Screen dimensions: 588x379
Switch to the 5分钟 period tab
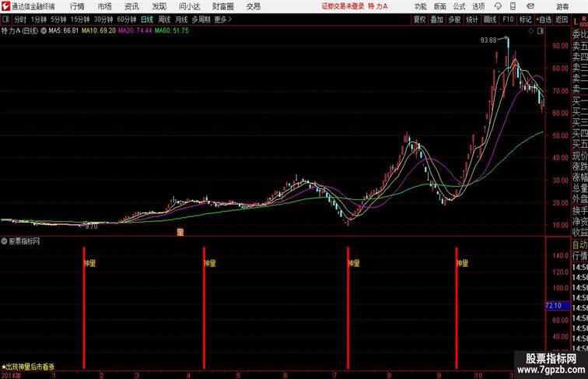(x=58, y=19)
